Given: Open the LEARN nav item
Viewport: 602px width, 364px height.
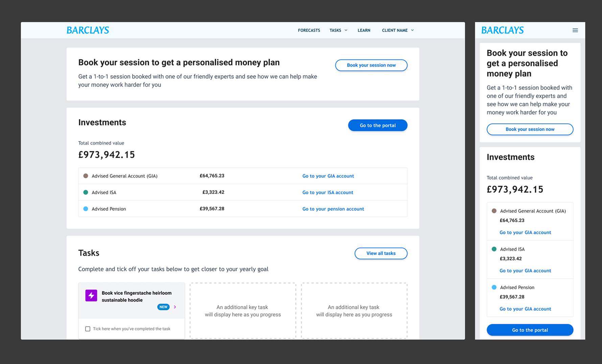Looking at the screenshot, I should point(364,30).
